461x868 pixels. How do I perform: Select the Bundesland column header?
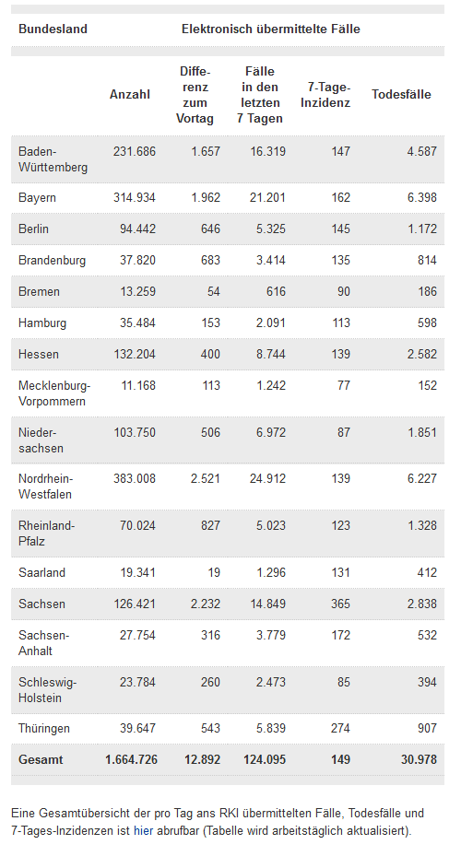pyautogui.click(x=53, y=29)
